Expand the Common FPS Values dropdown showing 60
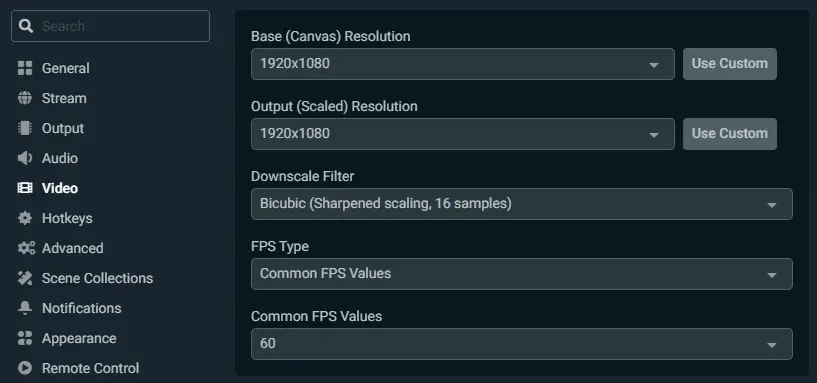This screenshot has width=817, height=383. [x=522, y=344]
